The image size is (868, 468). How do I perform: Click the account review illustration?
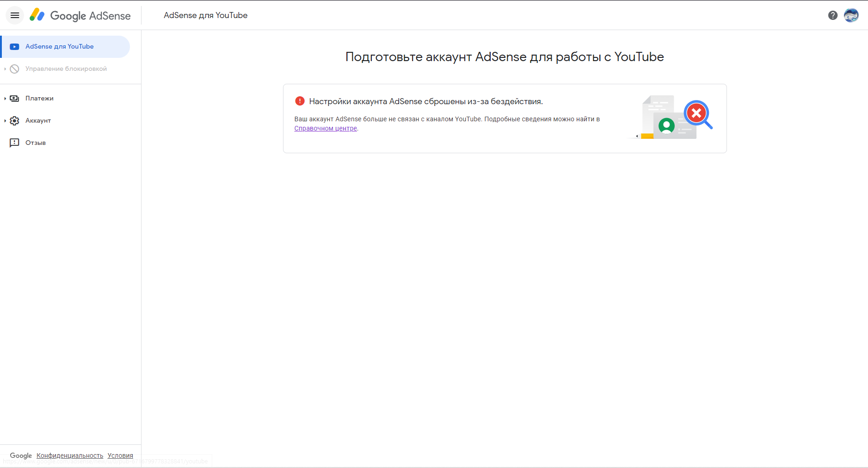click(671, 117)
